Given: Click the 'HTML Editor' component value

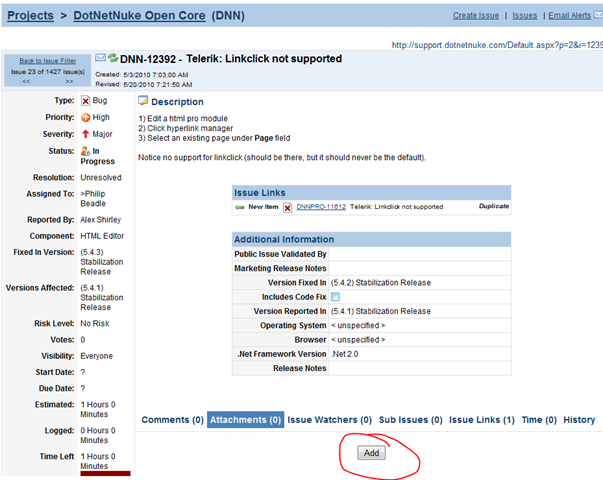Looking at the screenshot, I should (102, 236).
